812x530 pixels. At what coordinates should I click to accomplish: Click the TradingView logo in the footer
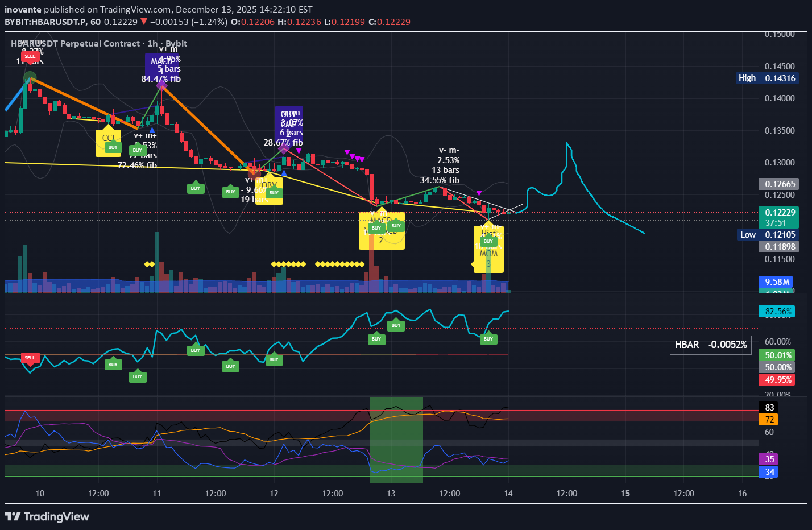(47, 516)
